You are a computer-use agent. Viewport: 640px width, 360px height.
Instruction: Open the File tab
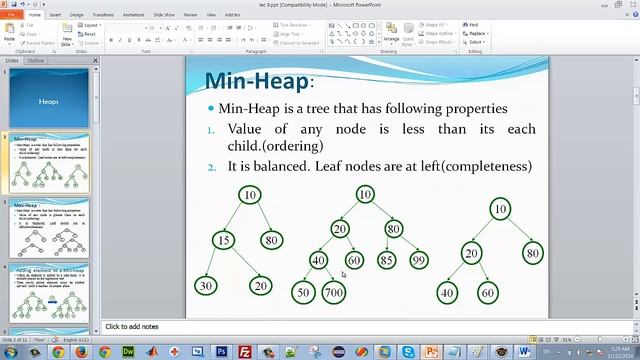pyautogui.click(x=11, y=15)
